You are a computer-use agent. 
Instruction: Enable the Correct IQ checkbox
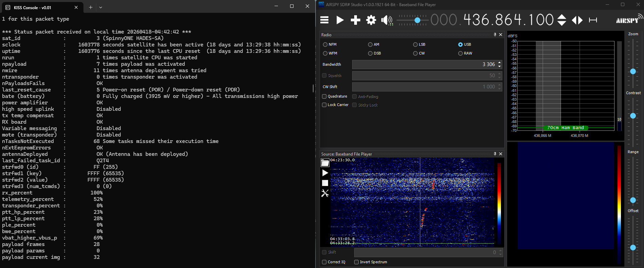[x=324, y=262]
